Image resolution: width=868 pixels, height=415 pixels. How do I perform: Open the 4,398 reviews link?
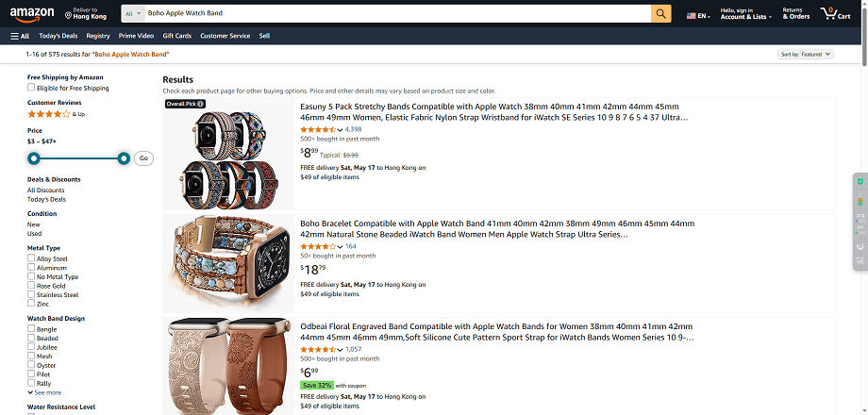coord(353,129)
